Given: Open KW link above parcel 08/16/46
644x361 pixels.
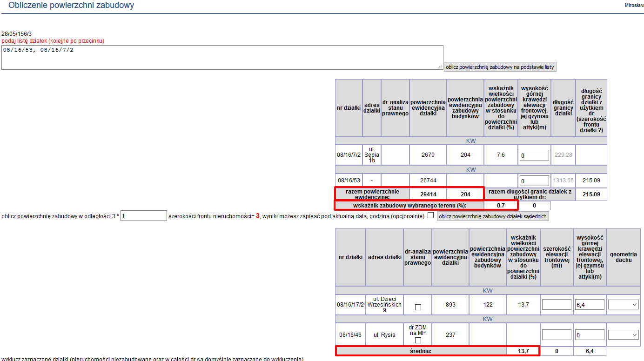Looking at the screenshot, I should pyautogui.click(x=487, y=319).
